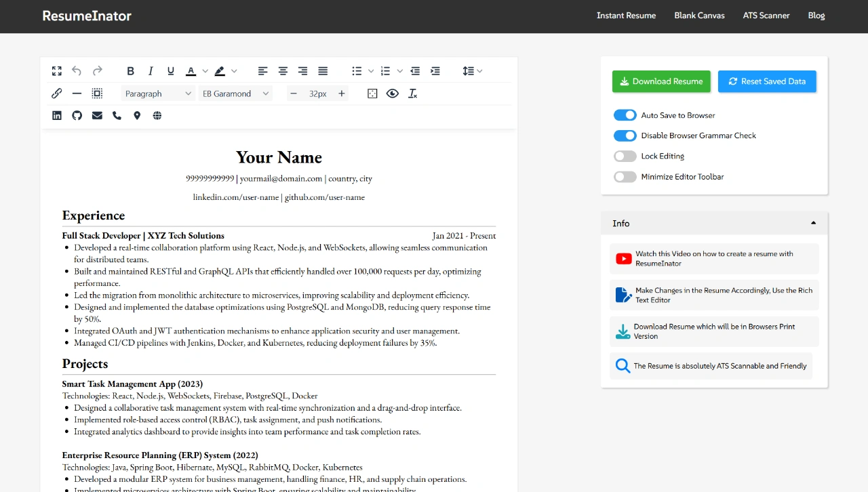Click the select all icon

coord(98,94)
